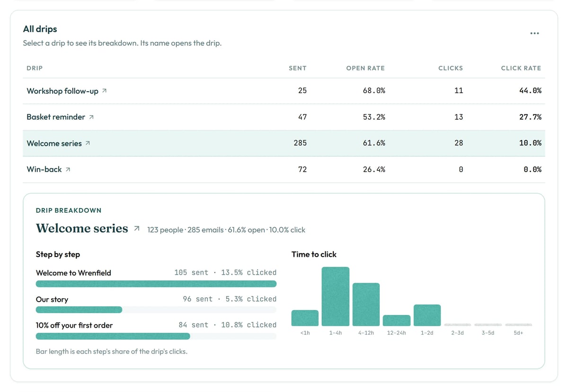Click the Our story progress bar
Image resolution: width=568 pixels, height=392 pixels.
click(156, 310)
